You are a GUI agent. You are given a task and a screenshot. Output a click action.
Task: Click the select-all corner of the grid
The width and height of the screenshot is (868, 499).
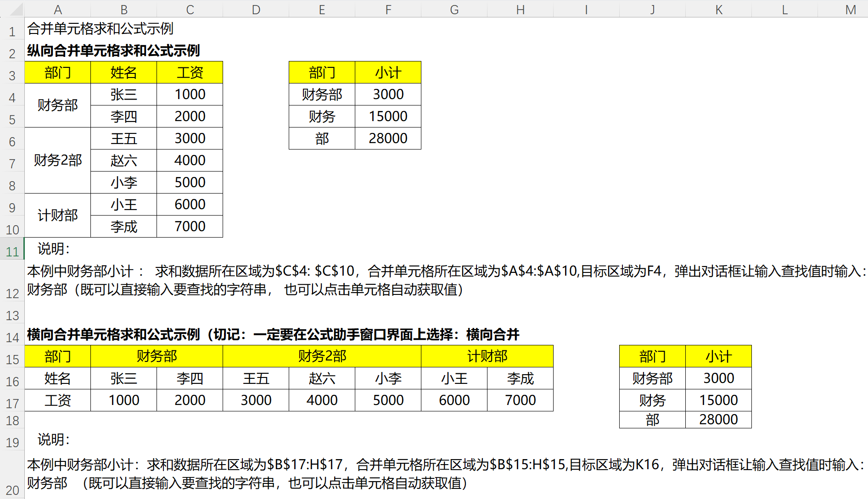coord(12,9)
